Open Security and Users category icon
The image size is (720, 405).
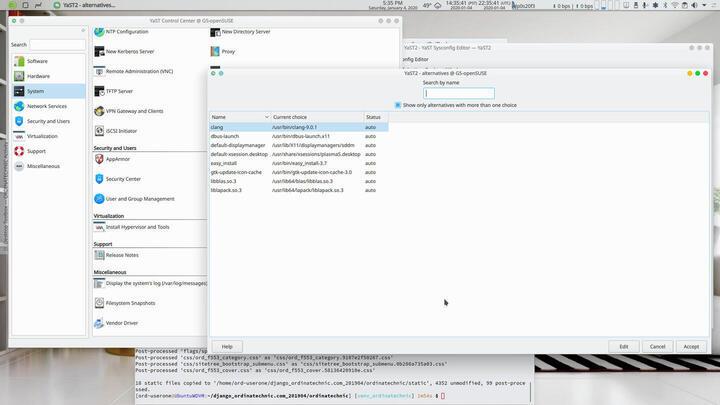[19, 121]
